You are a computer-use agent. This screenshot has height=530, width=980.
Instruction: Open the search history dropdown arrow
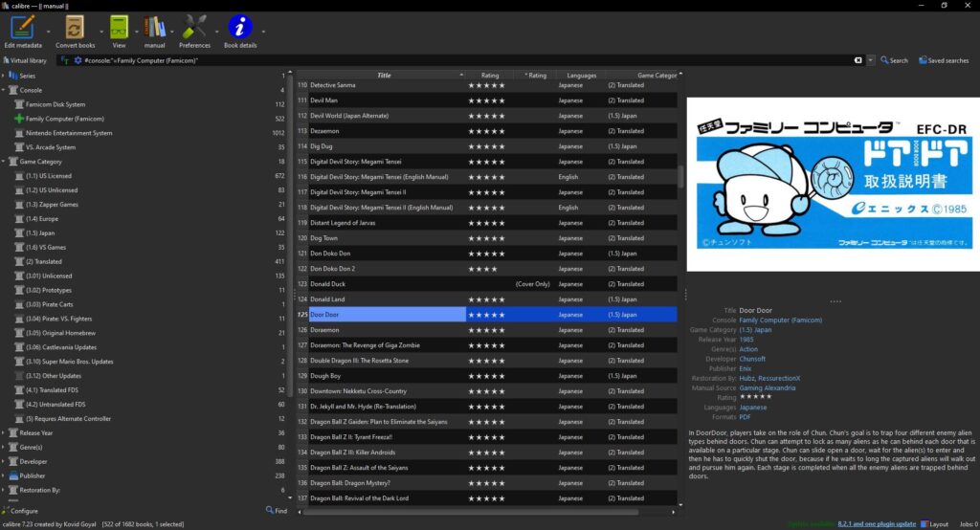[871, 60]
